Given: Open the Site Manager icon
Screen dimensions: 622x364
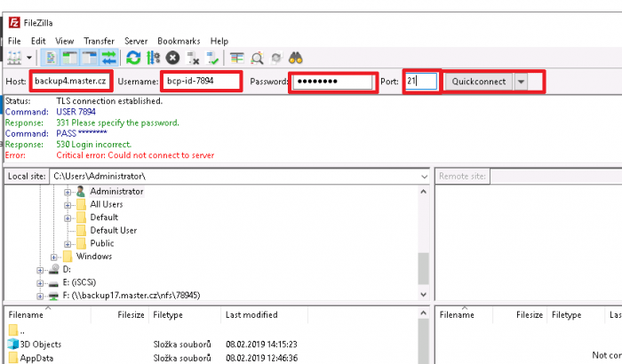Looking at the screenshot, I should point(14,59).
